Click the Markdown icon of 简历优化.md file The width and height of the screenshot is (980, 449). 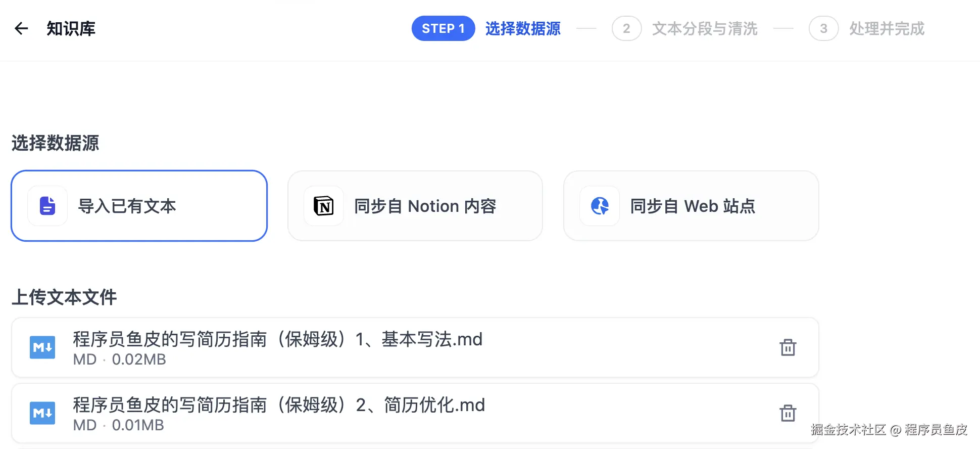point(42,413)
